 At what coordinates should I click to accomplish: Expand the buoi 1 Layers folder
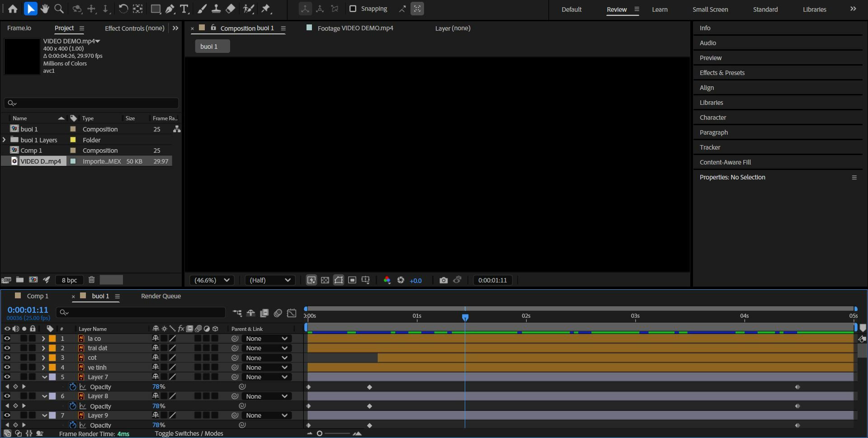[x=4, y=140]
